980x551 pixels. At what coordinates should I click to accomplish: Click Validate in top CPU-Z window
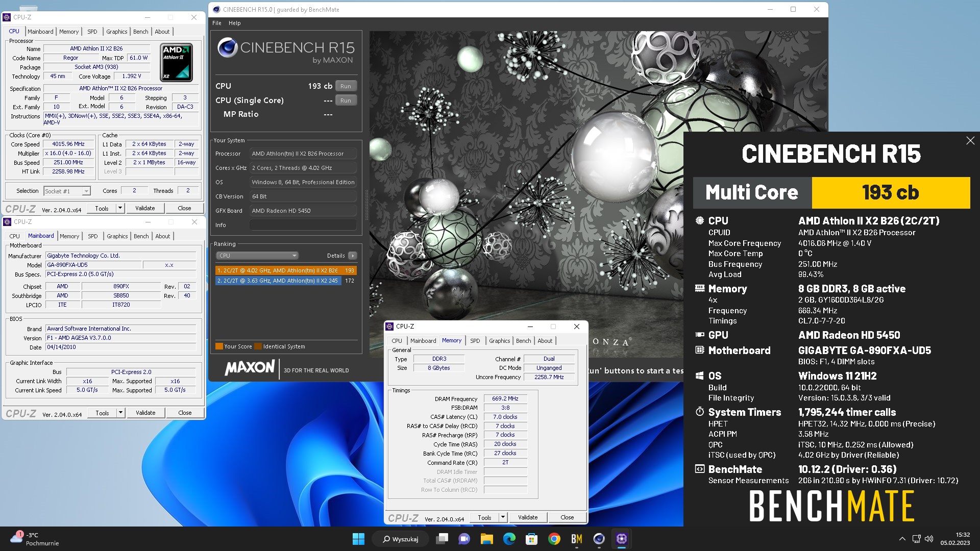[145, 208]
